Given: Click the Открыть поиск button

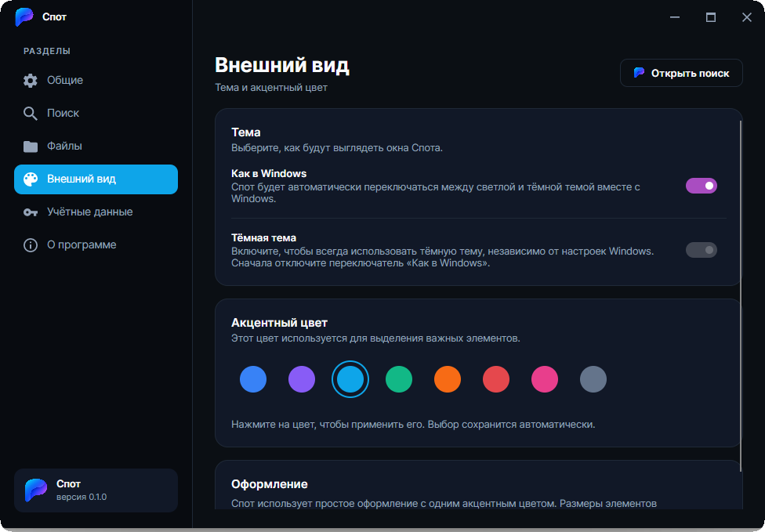Looking at the screenshot, I should 681,73.
